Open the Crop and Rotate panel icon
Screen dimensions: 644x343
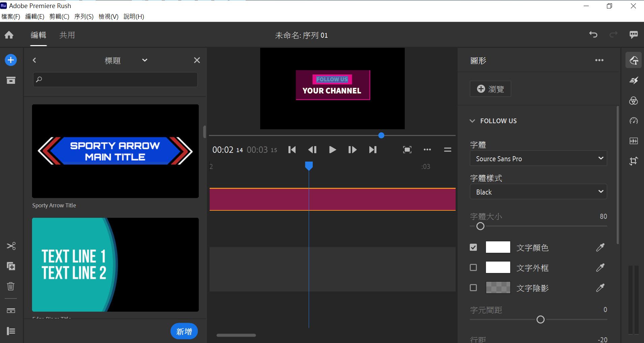click(634, 161)
